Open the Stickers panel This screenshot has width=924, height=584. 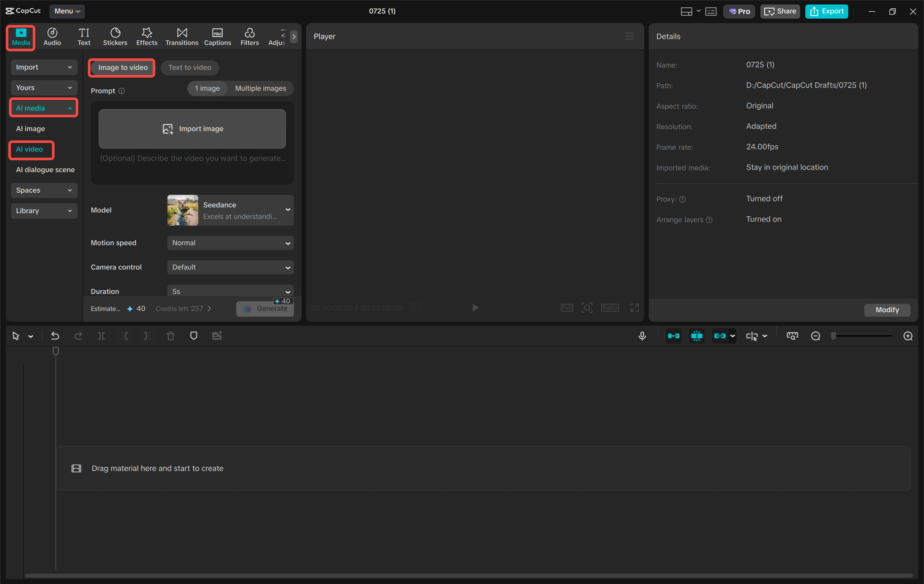(x=115, y=37)
